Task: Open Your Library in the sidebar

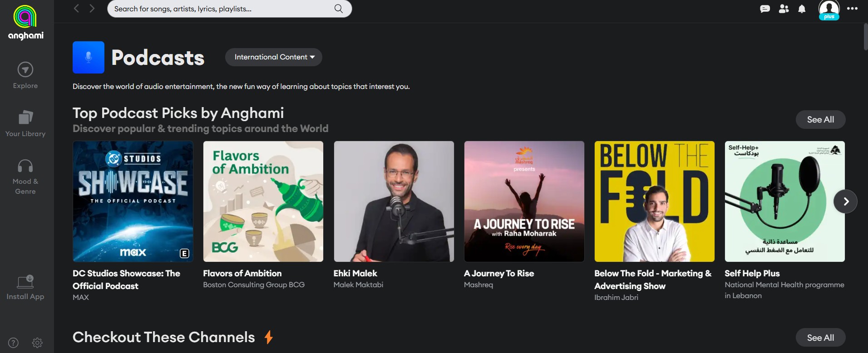Action: point(25,123)
